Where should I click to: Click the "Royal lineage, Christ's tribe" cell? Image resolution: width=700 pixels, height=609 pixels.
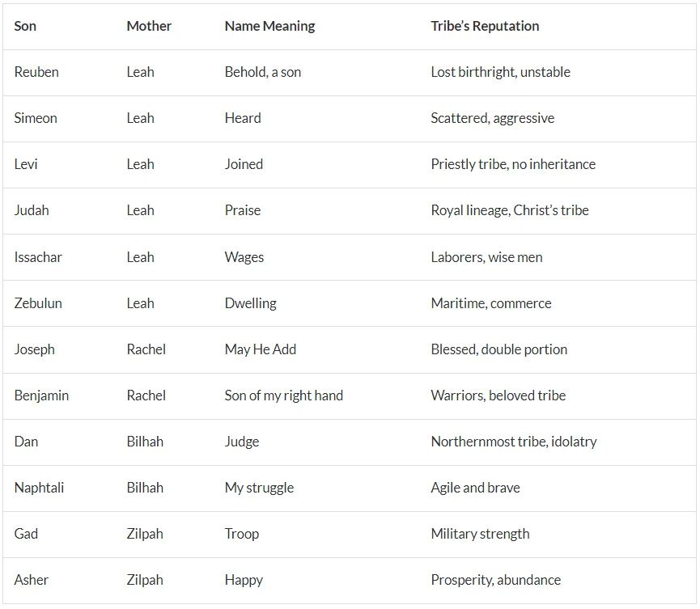coord(509,210)
